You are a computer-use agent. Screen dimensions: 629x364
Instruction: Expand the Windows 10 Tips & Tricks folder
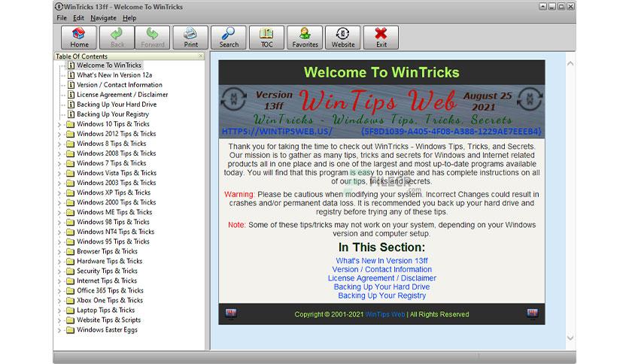(59, 125)
